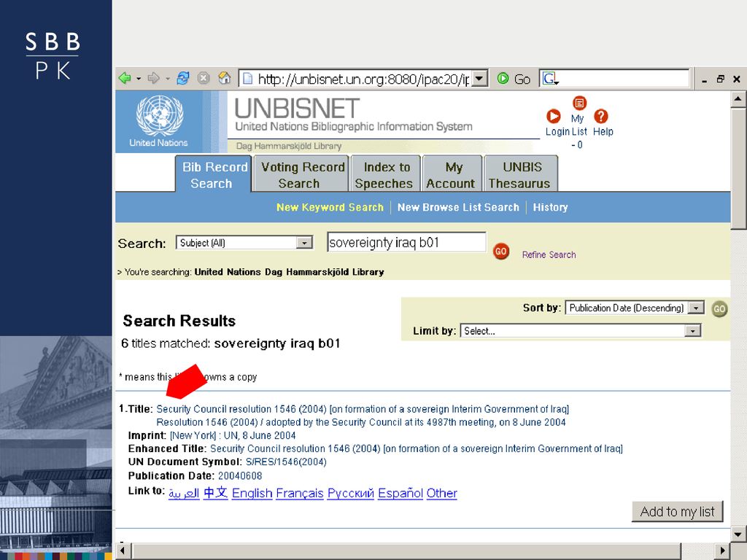Expand the address bar URL dropdown
The image size is (747, 560).
pyautogui.click(x=480, y=79)
